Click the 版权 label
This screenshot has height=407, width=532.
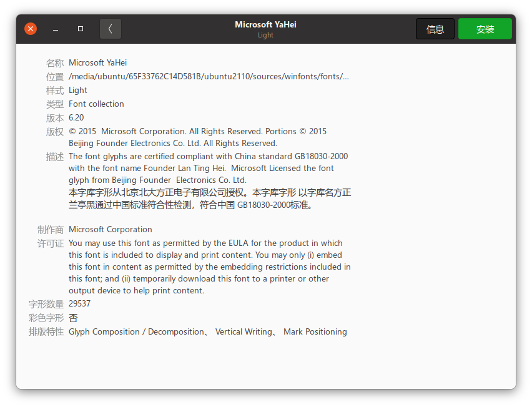[x=54, y=132]
